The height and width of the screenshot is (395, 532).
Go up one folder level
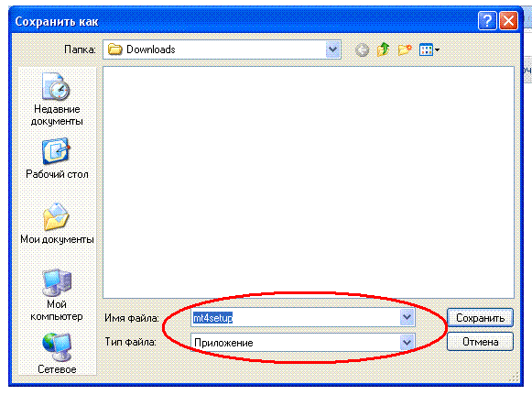383,49
